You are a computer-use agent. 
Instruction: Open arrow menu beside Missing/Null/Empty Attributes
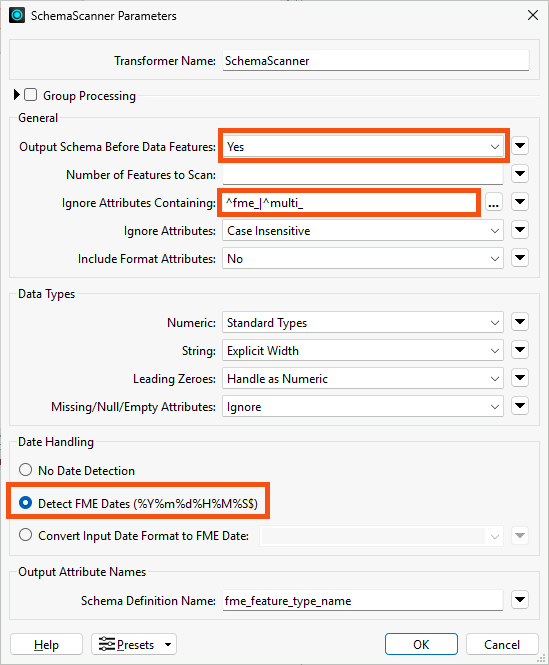coord(520,406)
